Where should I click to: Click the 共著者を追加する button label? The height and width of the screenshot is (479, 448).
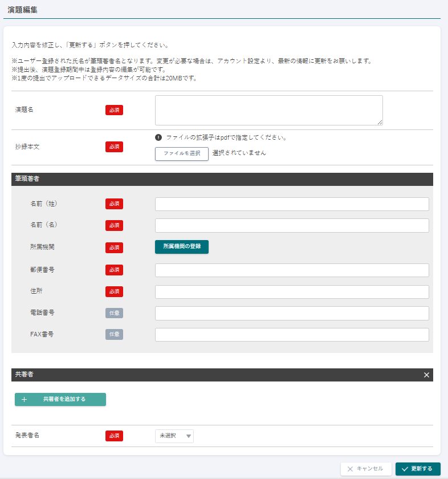[64, 399]
